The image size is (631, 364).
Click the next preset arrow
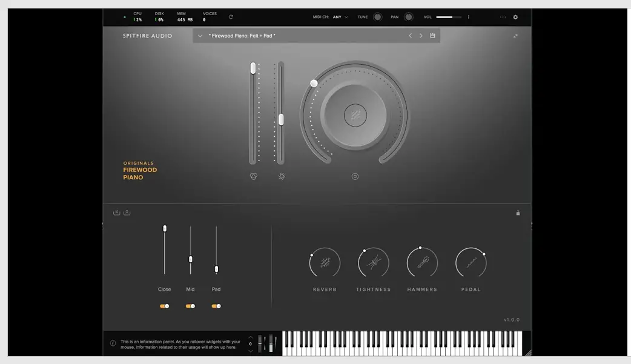[421, 36]
